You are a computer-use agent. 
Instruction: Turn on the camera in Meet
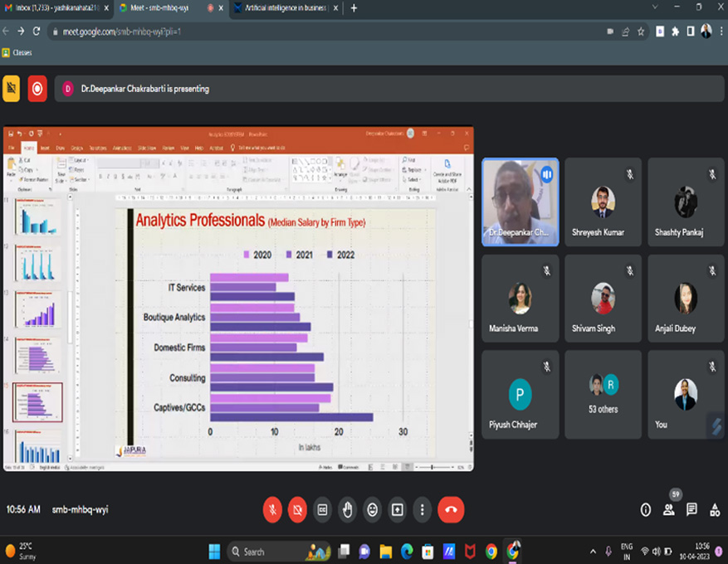click(297, 509)
